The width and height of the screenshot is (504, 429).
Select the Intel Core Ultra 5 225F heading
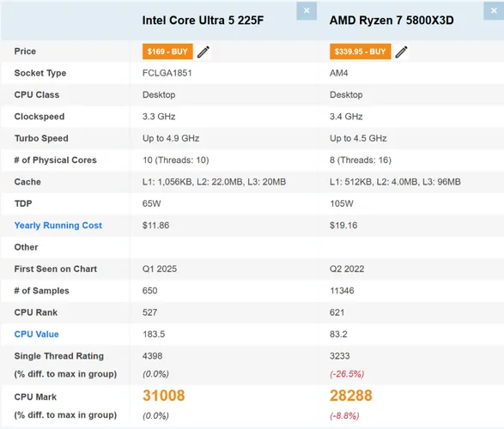(x=203, y=21)
